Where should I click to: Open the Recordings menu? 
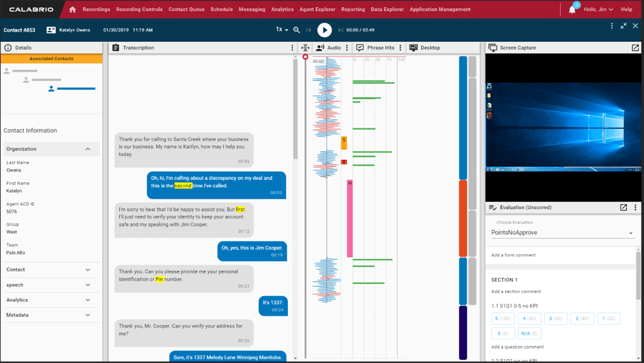click(96, 10)
